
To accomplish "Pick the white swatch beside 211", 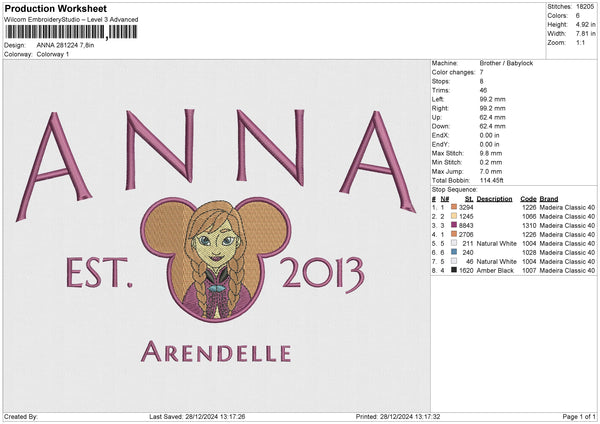I will 454,243.
